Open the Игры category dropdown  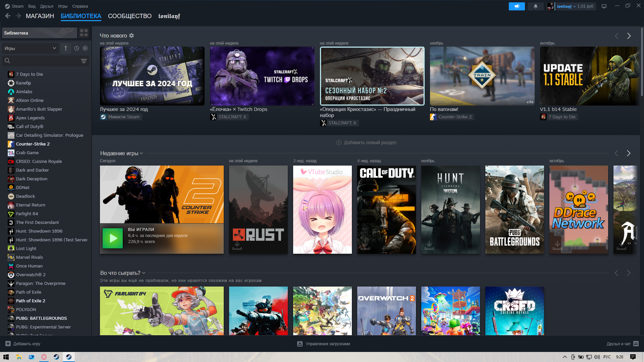31,48
